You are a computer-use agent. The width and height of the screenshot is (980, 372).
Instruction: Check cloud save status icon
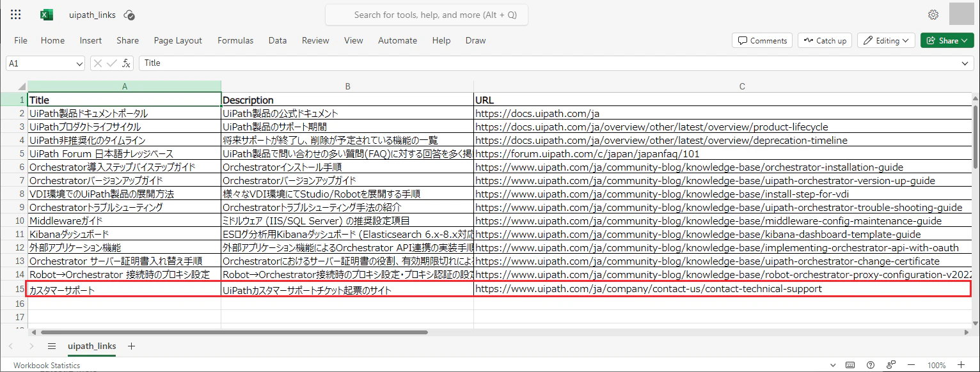(129, 15)
